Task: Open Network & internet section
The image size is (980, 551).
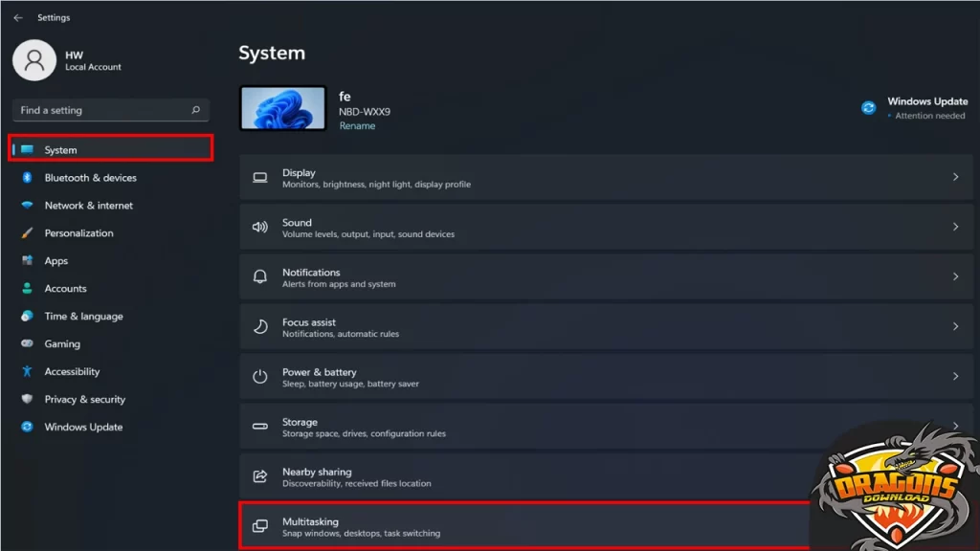Action: point(88,206)
